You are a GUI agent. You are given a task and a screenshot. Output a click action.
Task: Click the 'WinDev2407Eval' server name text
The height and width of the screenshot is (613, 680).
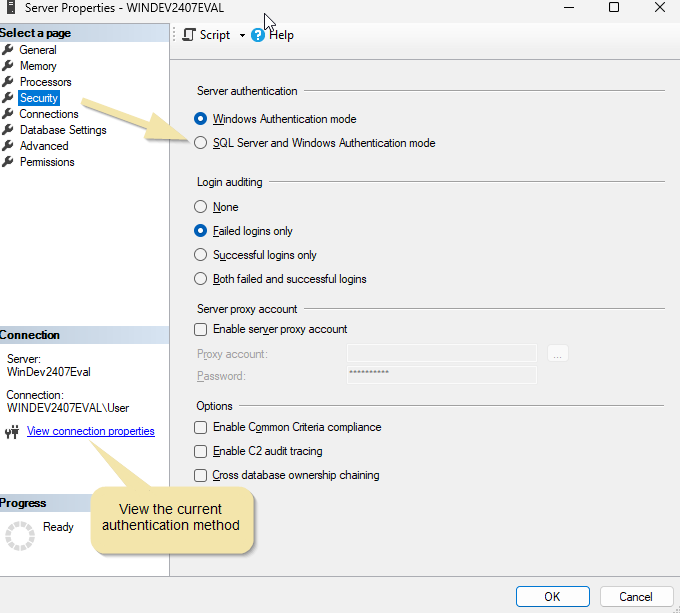pos(49,372)
